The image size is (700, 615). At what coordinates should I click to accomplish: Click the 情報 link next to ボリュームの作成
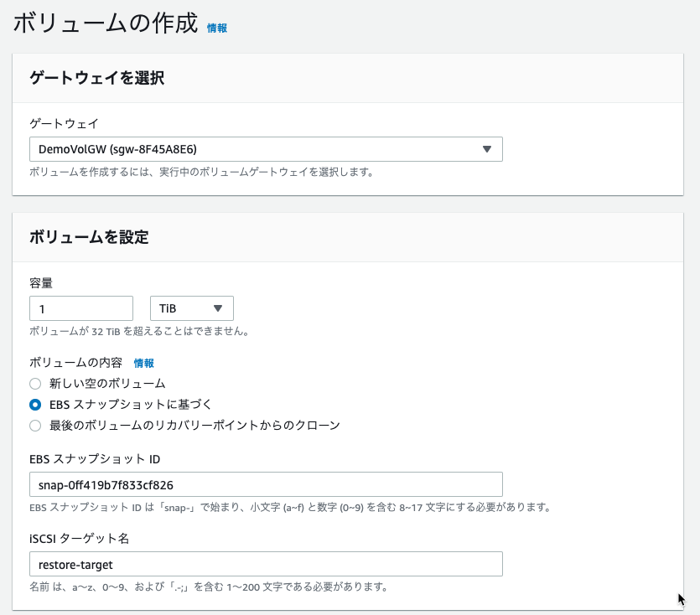(217, 28)
